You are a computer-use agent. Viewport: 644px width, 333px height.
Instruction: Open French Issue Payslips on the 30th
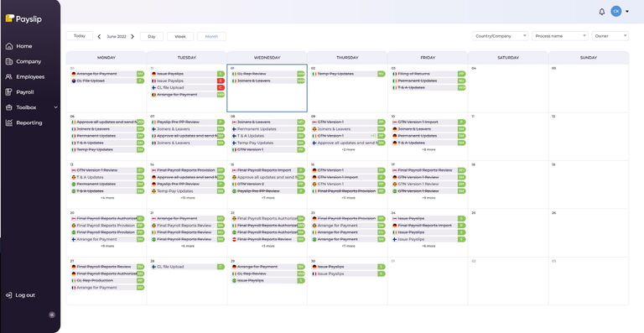[x=348, y=274]
